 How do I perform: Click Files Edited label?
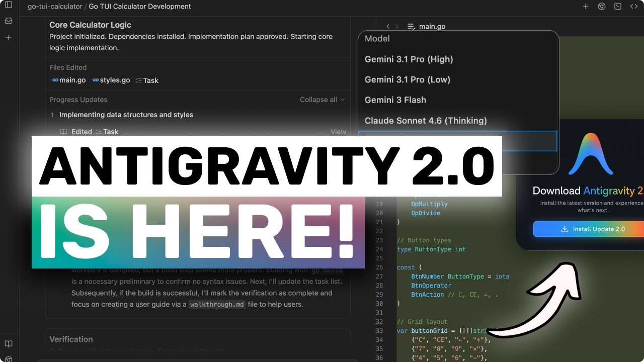tap(68, 67)
